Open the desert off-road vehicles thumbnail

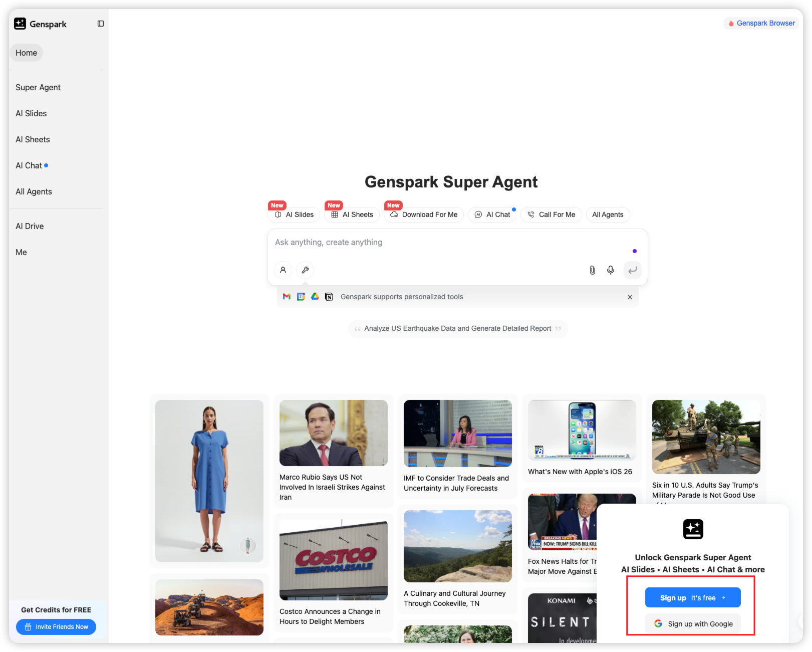coord(209,607)
